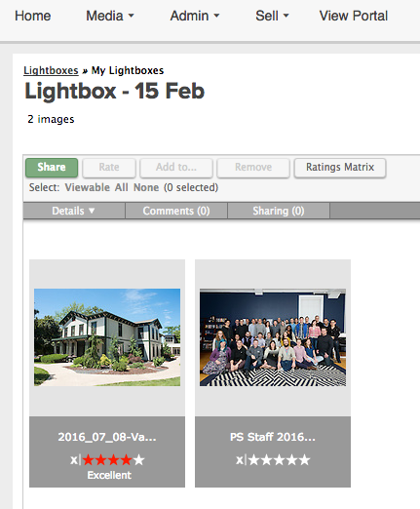The width and height of the screenshot is (420, 509).
Task: Switch to the Sharing (0) tab
Action: pos(279,211)
